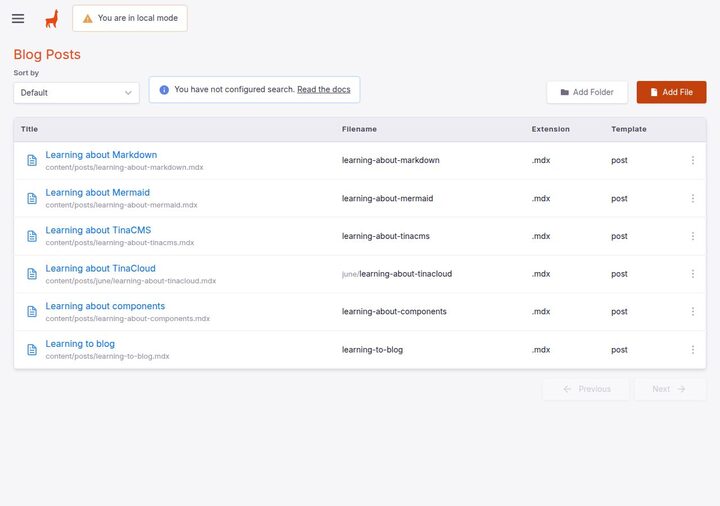The image size is (720, 506).
Task: Click filename cell learning-to-blog
Action: pyautogui.click(x=372, y=349)
